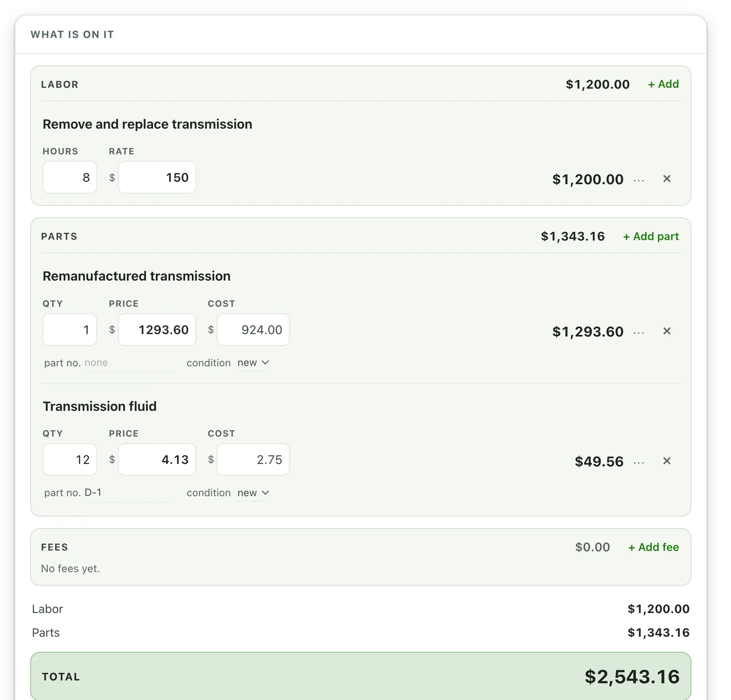Open more options for the transmission labor line
The image size is (731, 700).
(639, 179)
